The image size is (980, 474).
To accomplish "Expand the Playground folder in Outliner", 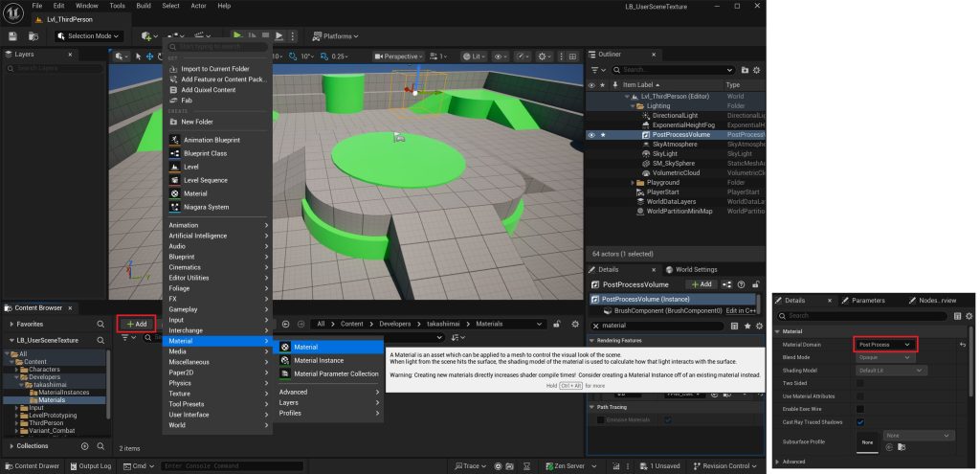I will pos(634,182).
